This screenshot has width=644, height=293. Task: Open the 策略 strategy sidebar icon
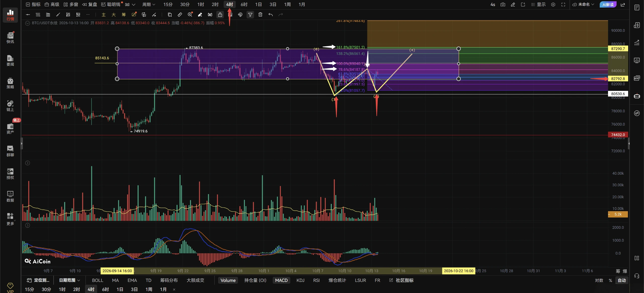10,83
